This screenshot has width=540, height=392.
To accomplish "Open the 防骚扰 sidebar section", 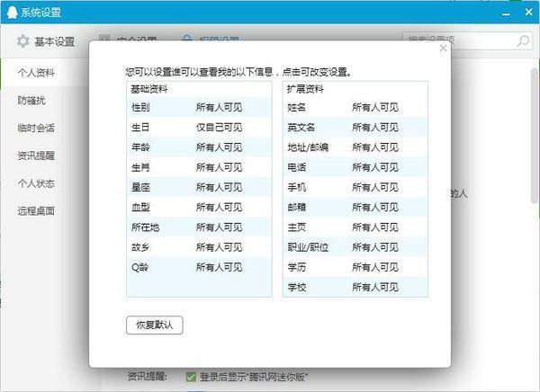I will click(31, 100).
